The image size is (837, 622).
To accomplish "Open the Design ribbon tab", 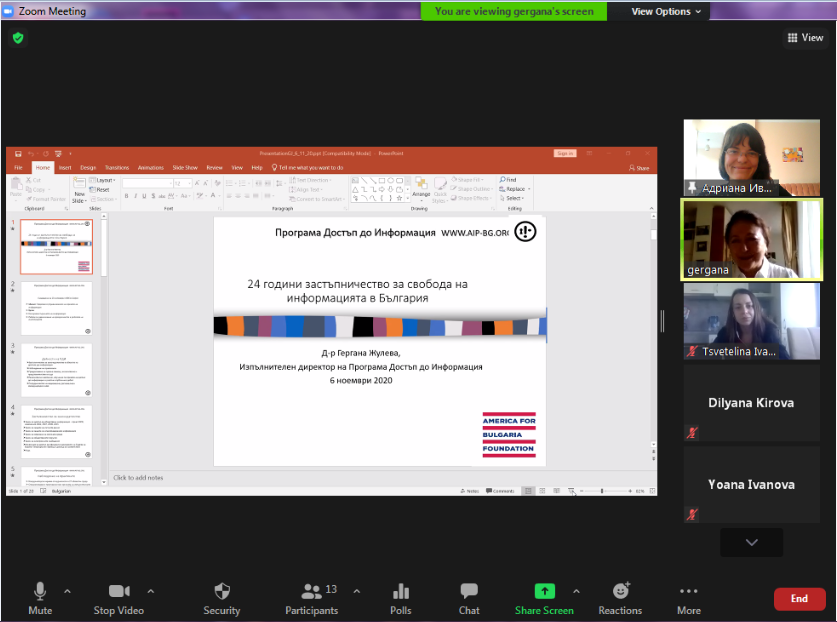I will pyautogui.click(x=88, y=168).
